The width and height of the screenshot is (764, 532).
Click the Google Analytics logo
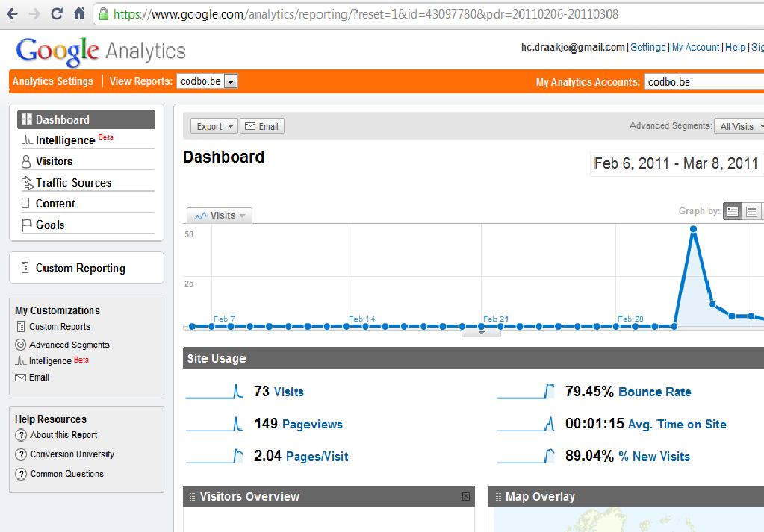101,51
